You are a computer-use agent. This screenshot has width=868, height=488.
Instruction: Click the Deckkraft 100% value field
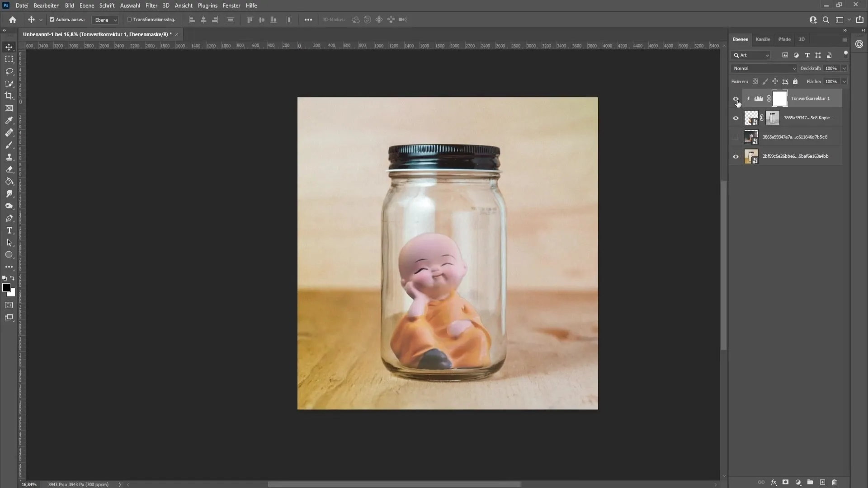coord(831,68)
